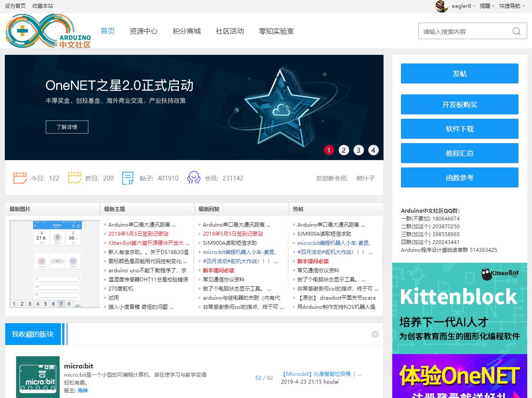The width and height of the screenshot is (532, 398).
Task: Open 用Arduino制作支持ROS机器人摸 thread
Action: point(337,307)
